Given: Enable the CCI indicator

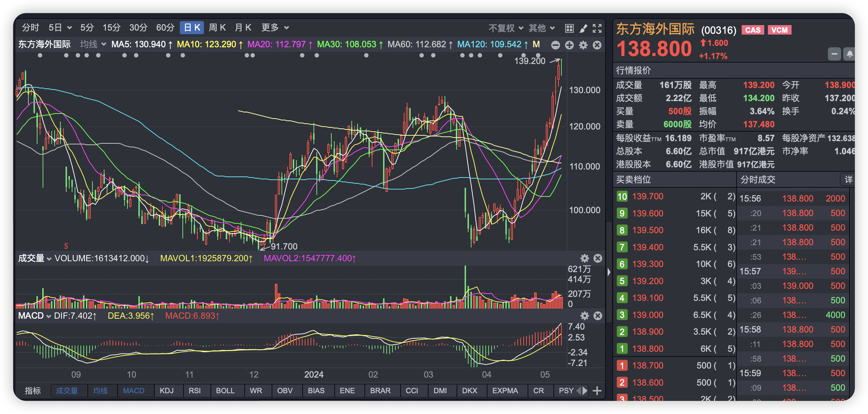Looking at the screenshot, I should coord(412,391).
